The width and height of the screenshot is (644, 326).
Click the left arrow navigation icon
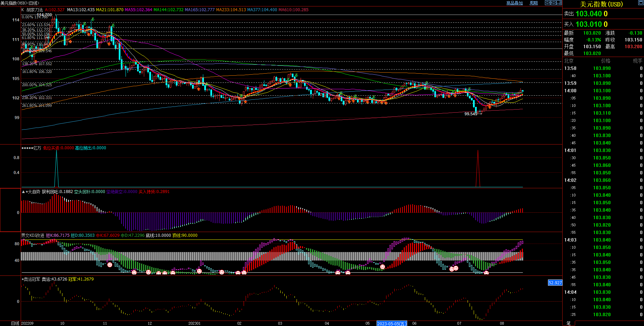[548, 3]
